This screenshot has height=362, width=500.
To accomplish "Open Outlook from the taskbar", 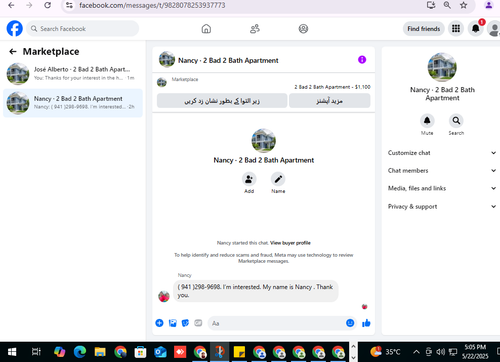I will pos(160,352).
